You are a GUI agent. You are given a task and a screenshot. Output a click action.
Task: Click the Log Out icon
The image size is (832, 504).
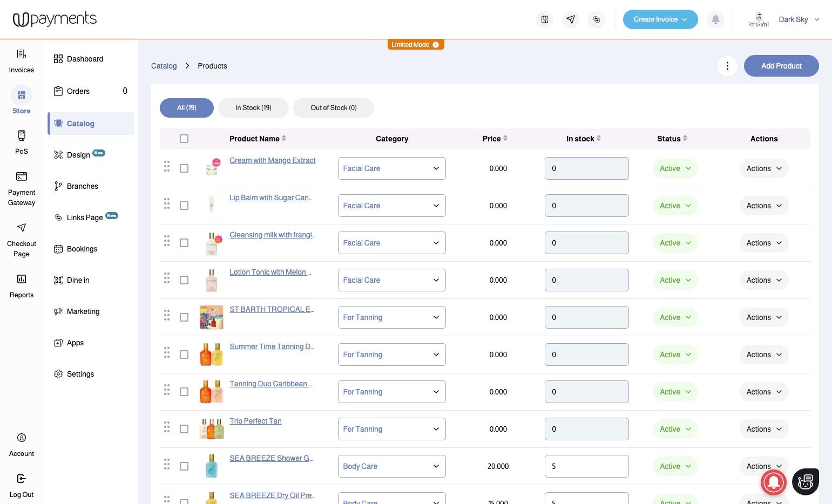point(22,479)
